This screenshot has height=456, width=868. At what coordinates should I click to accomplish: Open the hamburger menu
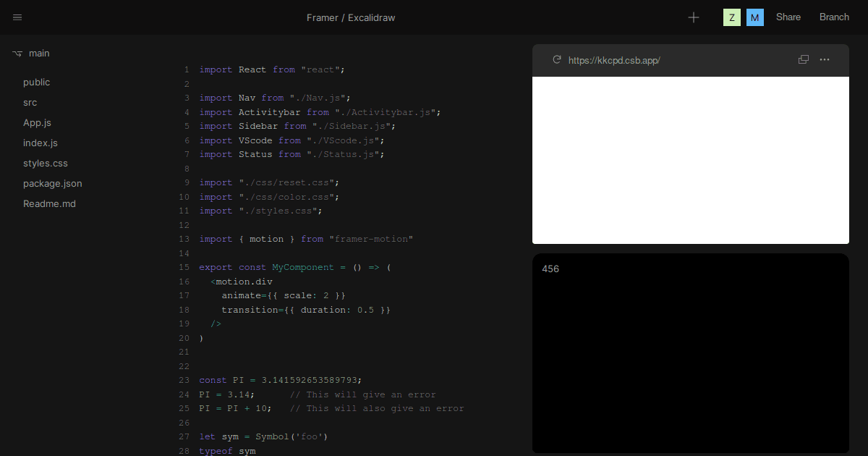(17, 17)
